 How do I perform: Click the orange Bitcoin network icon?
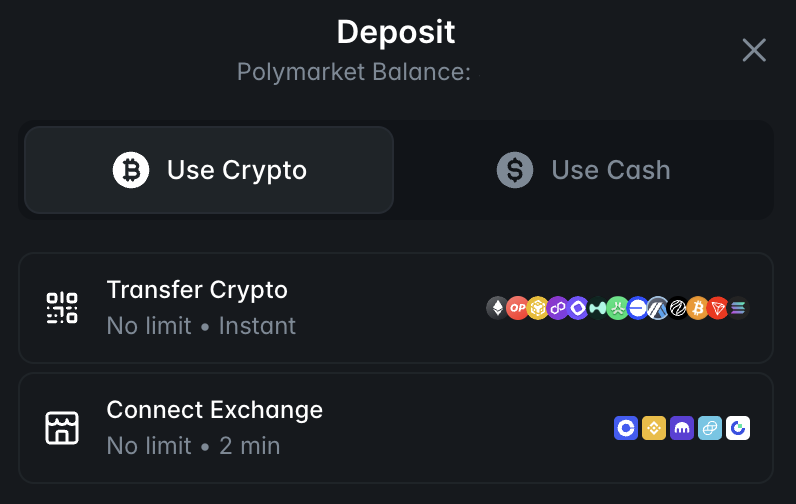697,308
